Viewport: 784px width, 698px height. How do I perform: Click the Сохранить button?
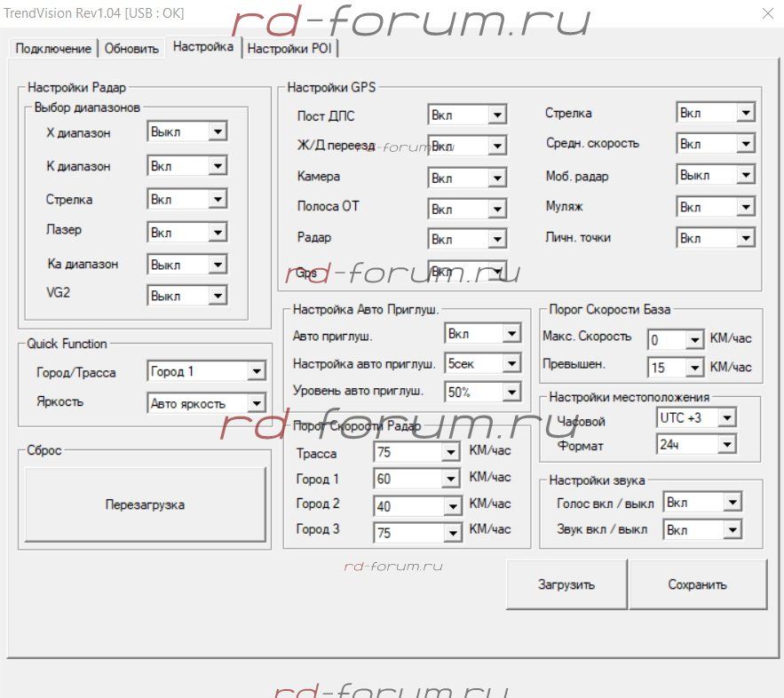(697, 584)
